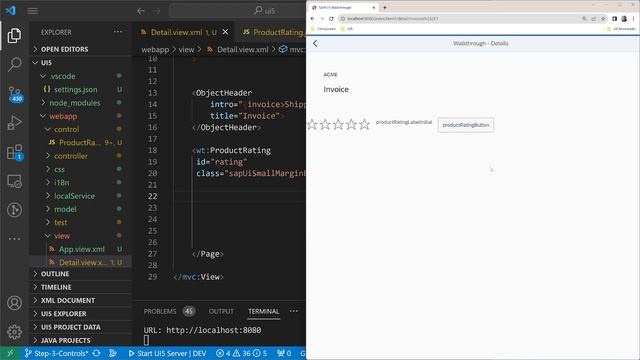Click the All Bookmarks folder in Chrome
Viewport: 640px width, 360px height.
click(621, 29)
